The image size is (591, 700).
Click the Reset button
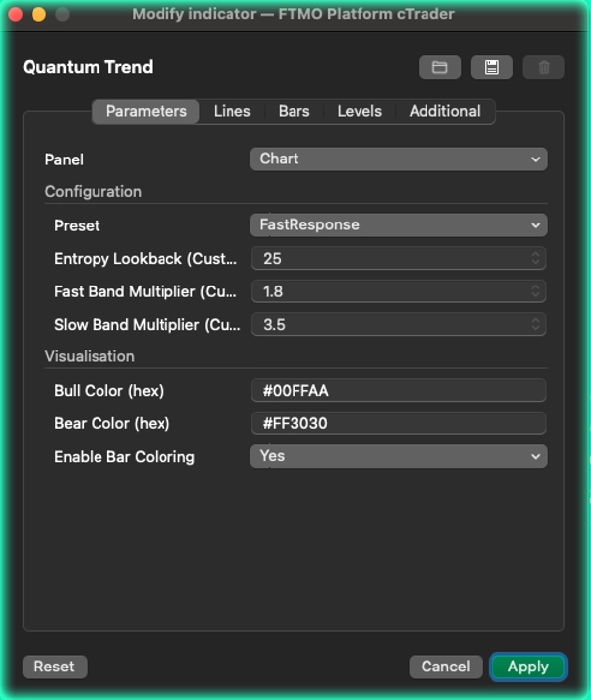pyautogui.click(x=54, y=667)
